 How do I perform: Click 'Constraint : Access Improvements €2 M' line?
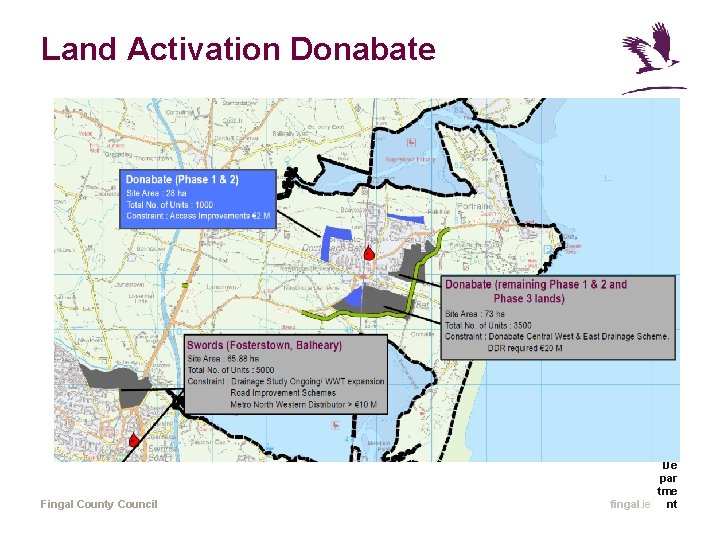point(198,216)
